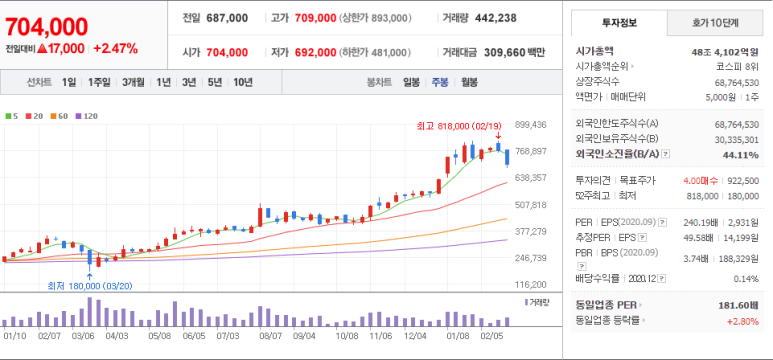Click the blue arrow above 최저 180,000 (03/20)
This screenshot has width=773, height=360.
(89, 276)
